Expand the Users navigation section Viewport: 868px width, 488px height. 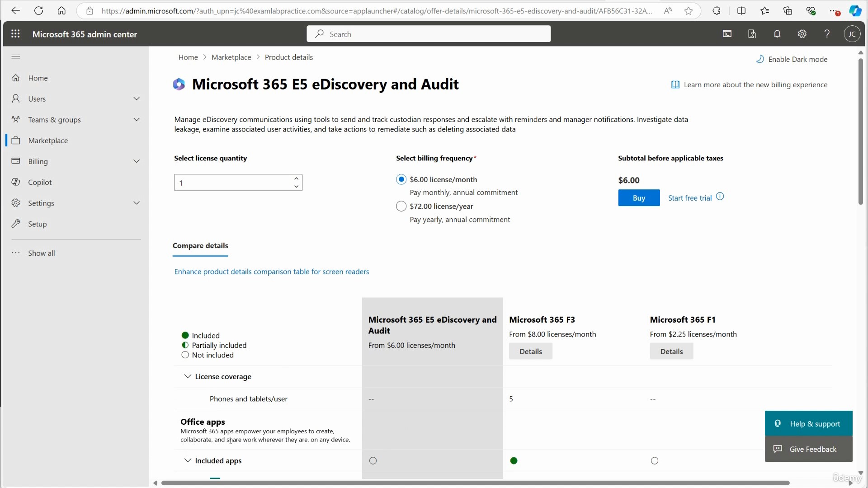[137, 99]
